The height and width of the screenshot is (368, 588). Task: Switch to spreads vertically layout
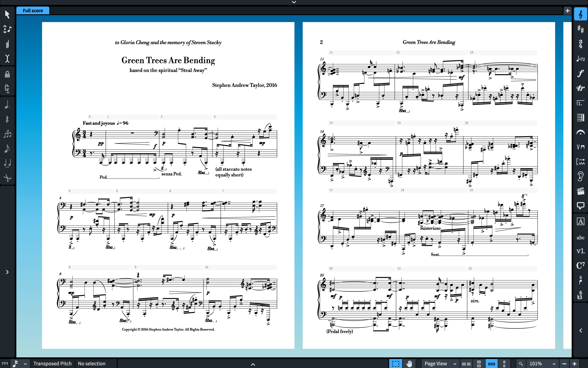click(x=479, y=364)
